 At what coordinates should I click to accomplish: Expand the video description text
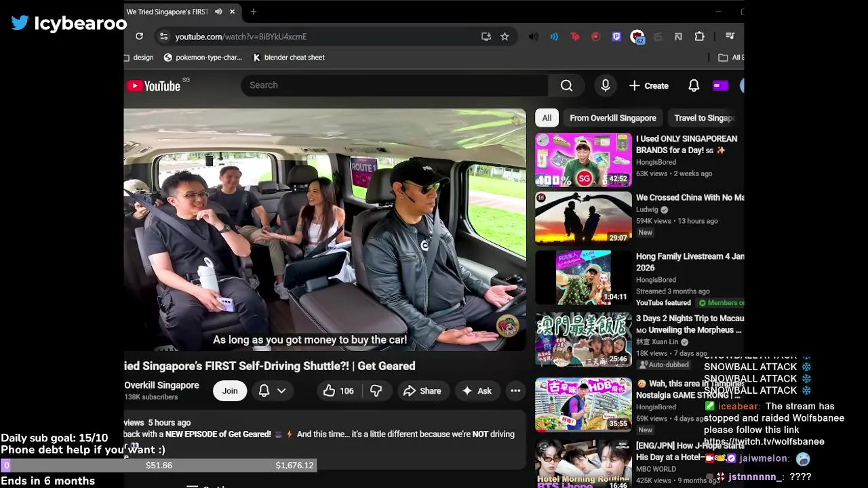pyautogui.click(x=325, y=441)
